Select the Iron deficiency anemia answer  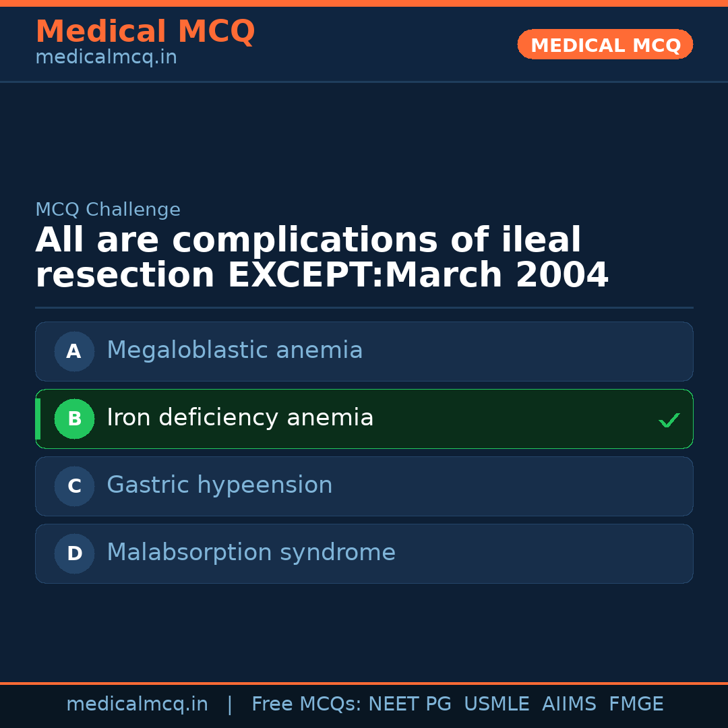(240, 418)
